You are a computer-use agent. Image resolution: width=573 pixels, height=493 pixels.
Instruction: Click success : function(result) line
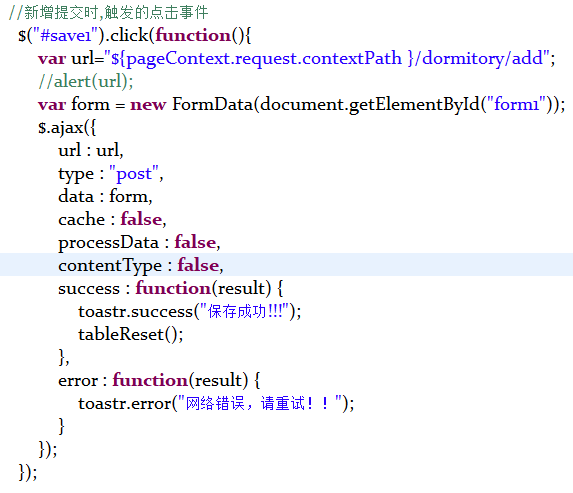171,288
